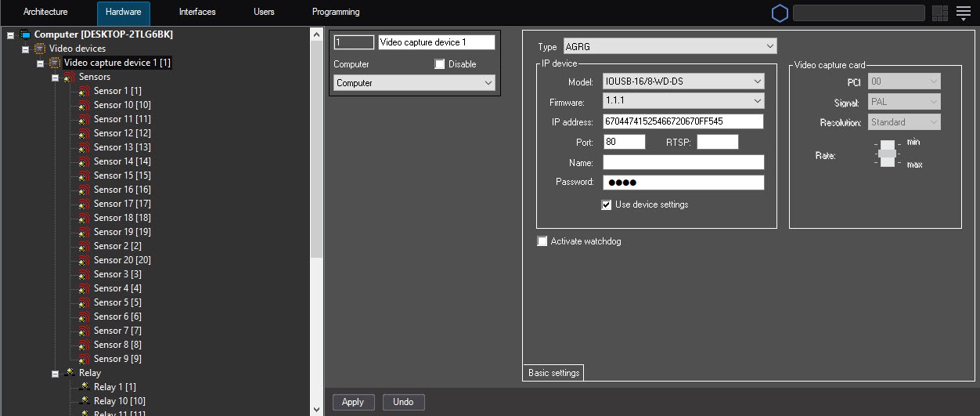Screen dimensions: 980x416
Task: Select Sensor 7 [7] in the tree
Action: point(117,331)
